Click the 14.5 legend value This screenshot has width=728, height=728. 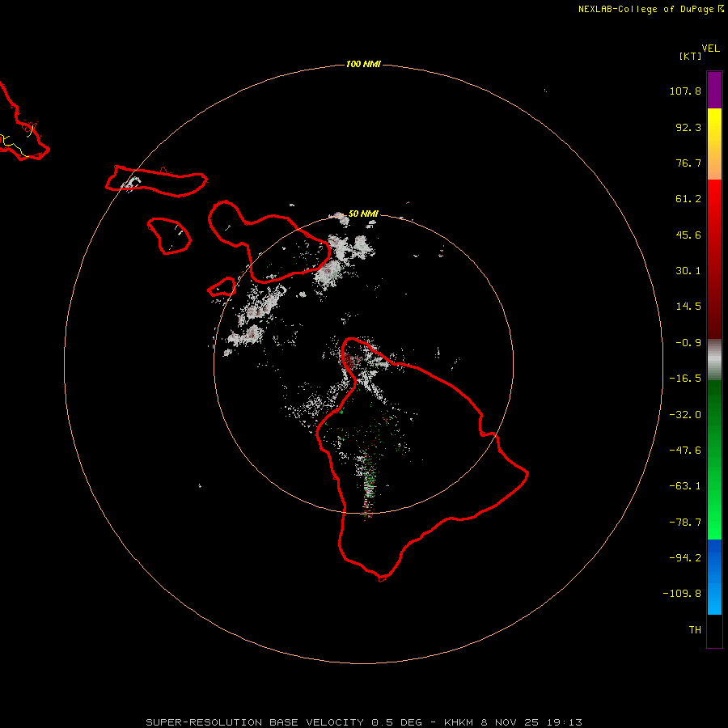[688, 307]
